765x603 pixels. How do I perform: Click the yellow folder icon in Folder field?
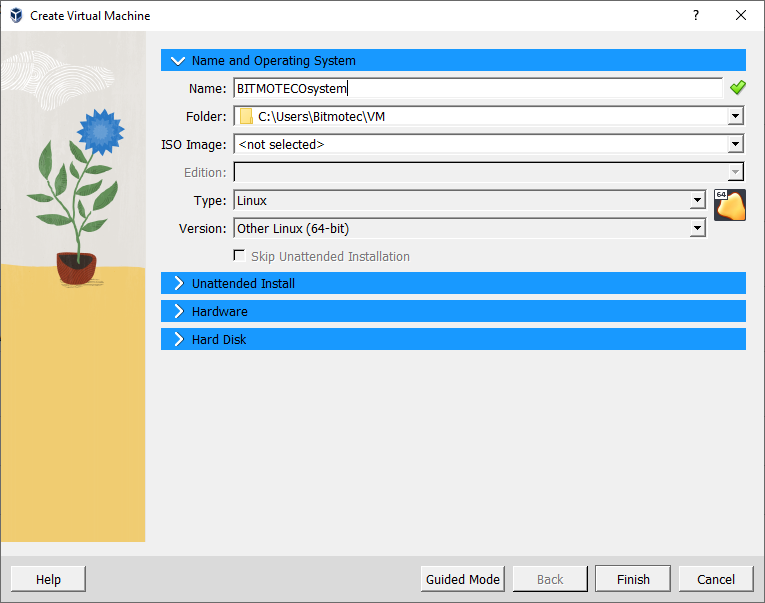[x=246, y=117]
